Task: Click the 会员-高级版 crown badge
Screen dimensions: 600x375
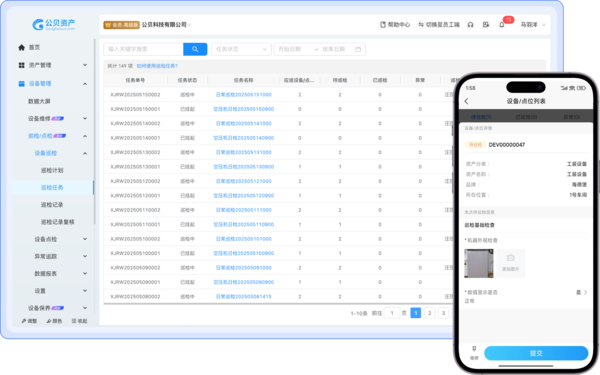Action: click(x=121, y=25)
